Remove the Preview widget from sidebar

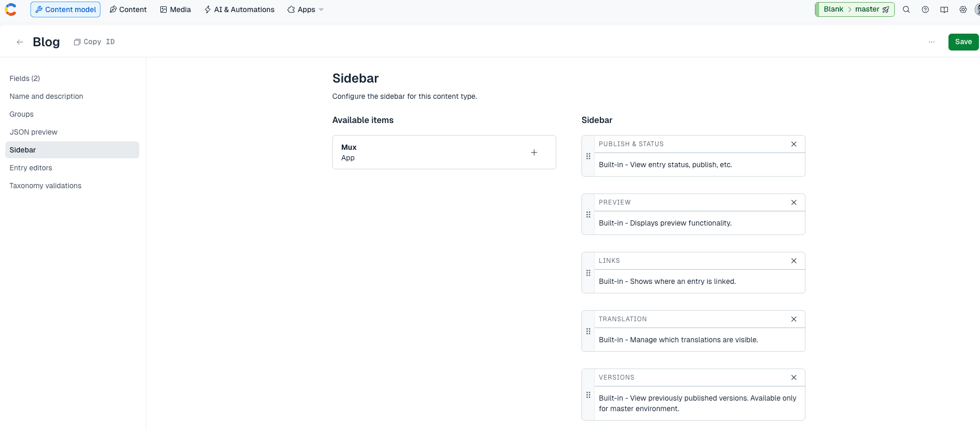794,202
